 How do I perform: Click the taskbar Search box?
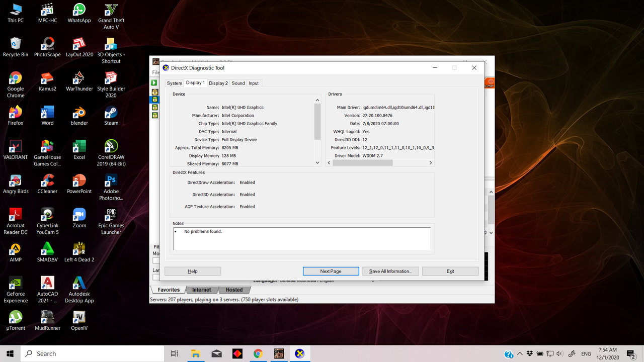(92, 353)
